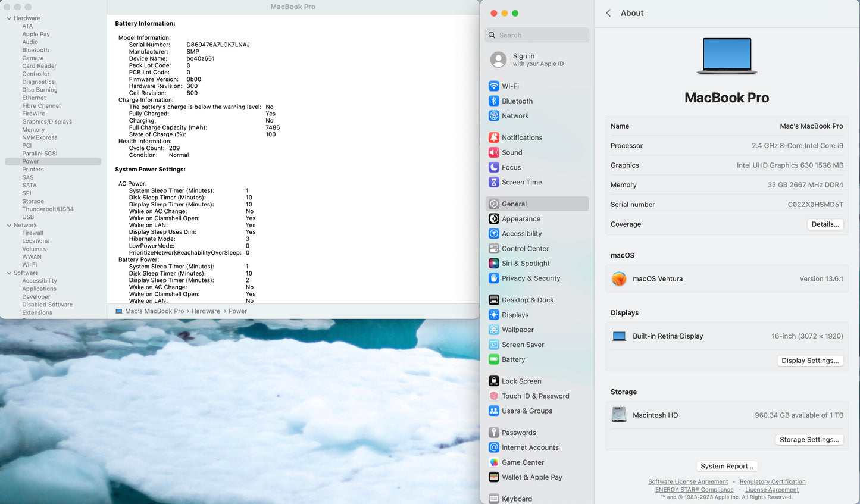Viewport: 860px width, 504px height.
Task: Select Graphics/Displays in Hardware list
Action: point(47,122)
